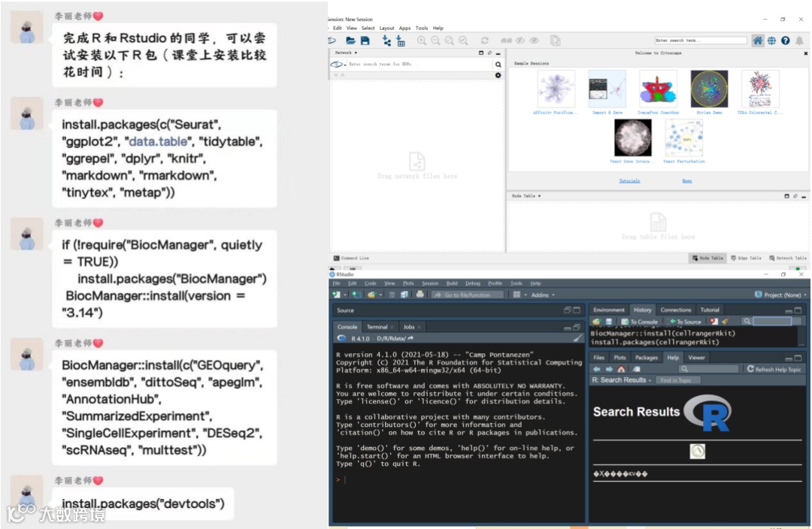812x529 pixels.
Task: Open workspace panes layout dropdown in RStudio
Action: [x=519, y=295]
